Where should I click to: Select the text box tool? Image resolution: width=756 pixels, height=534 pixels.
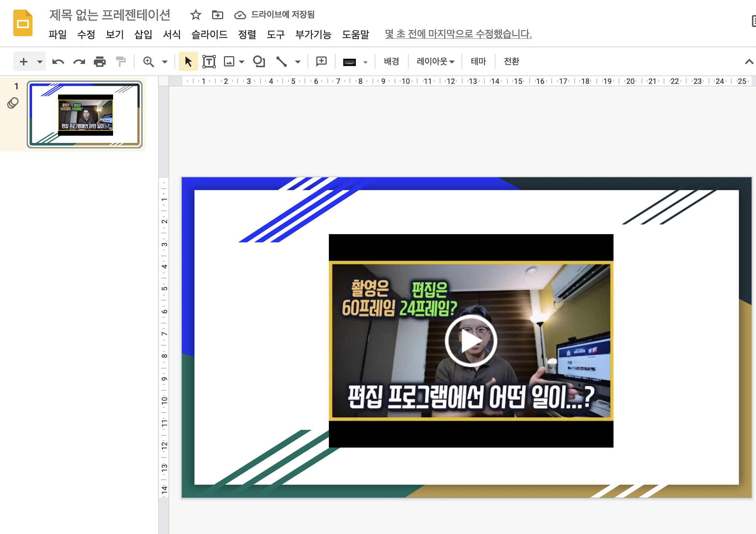coord(209,62)
